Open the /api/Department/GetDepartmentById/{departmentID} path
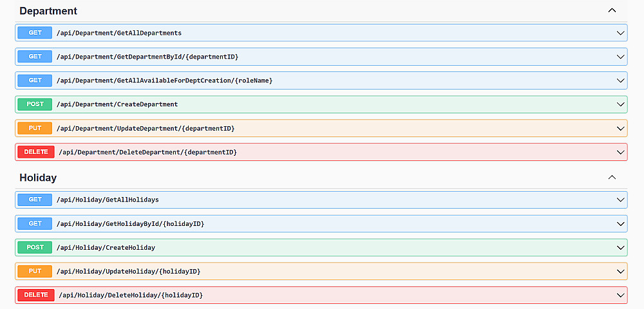 (x=147, y=57)
